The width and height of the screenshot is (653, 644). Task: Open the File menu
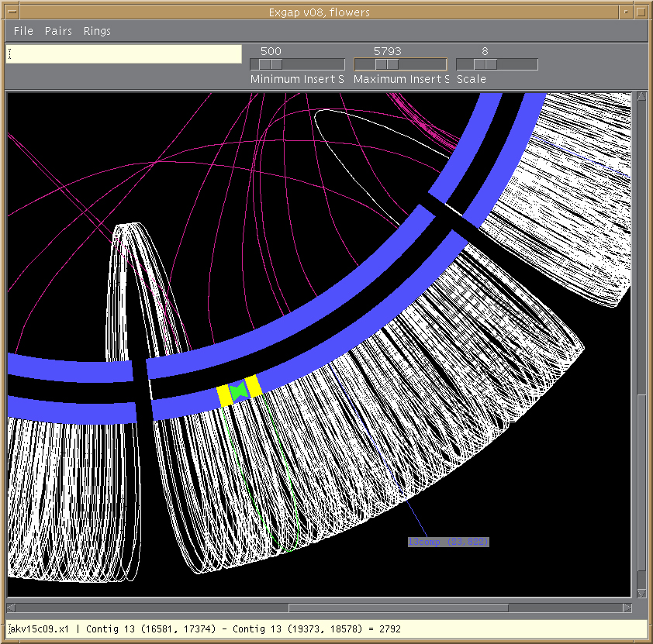point(23,31)
